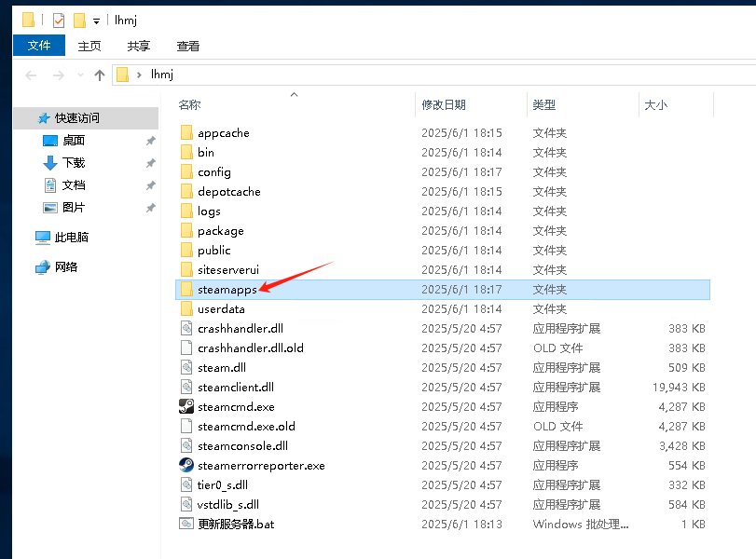Image resolution: width=756 pixels, height=559 pixels.
Task: Open 桌面 in the navigation pane
Action: (74, 141)
